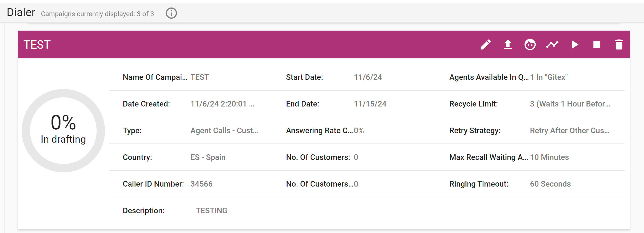Click the Retry Strategy truncated value
Image resolution: width=644 pixels, height=233 pixels.
click(x=569, y=130)
